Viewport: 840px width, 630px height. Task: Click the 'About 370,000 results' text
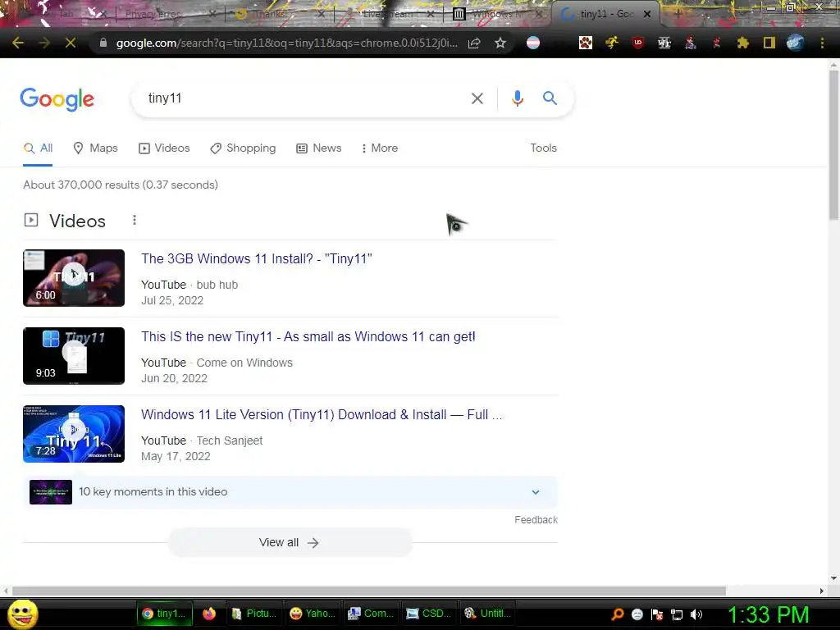pos(121,185)
